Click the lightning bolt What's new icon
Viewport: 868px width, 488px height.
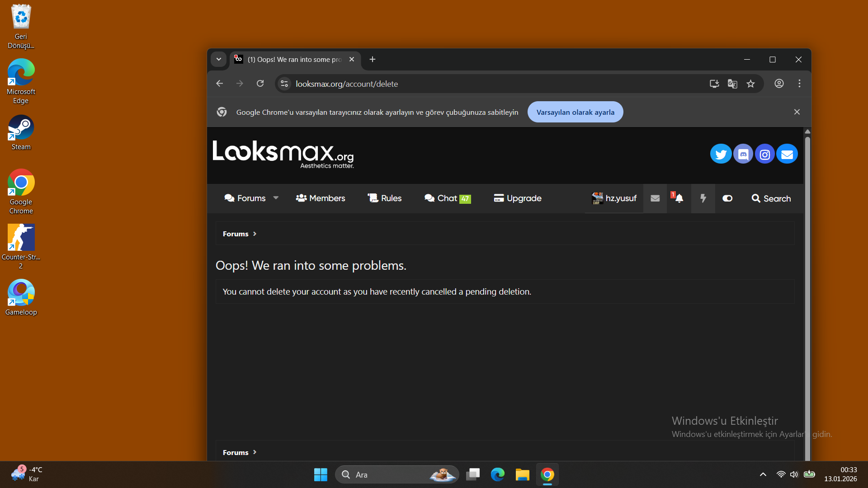coord(703,198)
